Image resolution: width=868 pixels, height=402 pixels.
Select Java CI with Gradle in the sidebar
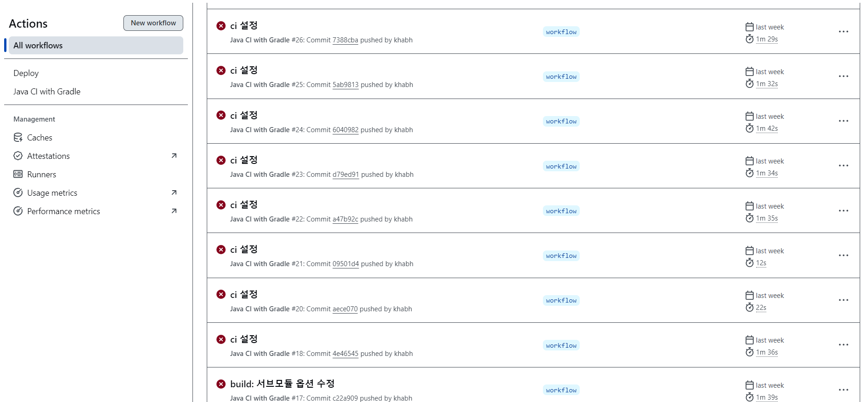[47, 92]
